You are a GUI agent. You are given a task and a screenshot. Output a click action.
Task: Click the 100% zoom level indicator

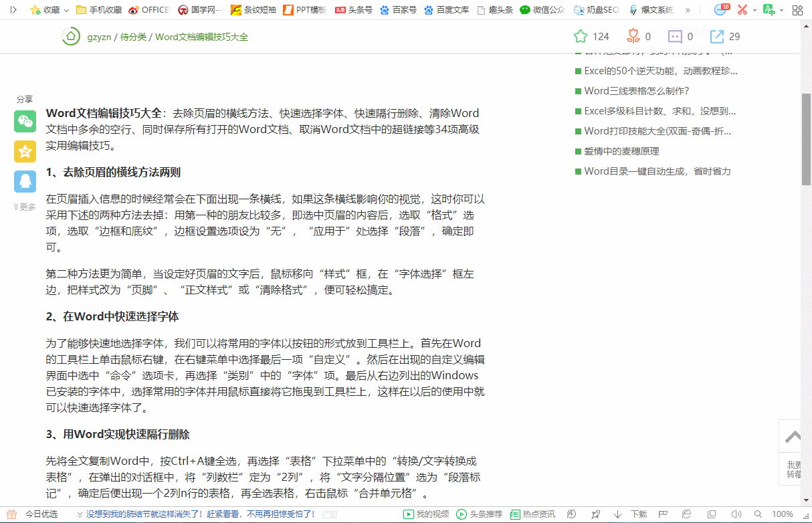(783, 514)
